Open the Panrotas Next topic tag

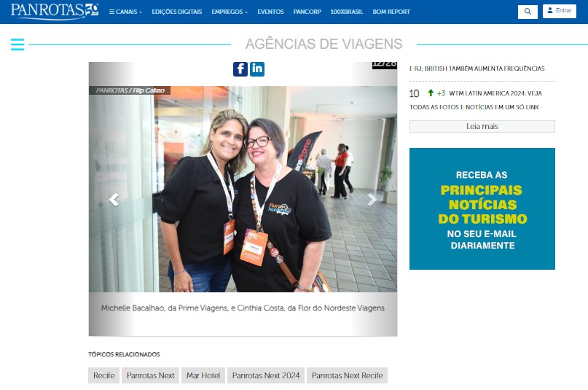click(x=150, y=375)
